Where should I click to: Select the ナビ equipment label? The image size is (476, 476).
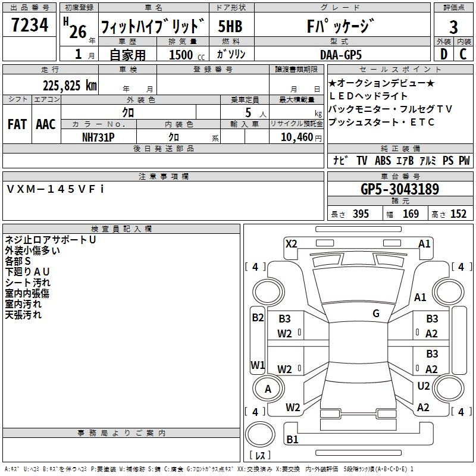coord(340,161)
